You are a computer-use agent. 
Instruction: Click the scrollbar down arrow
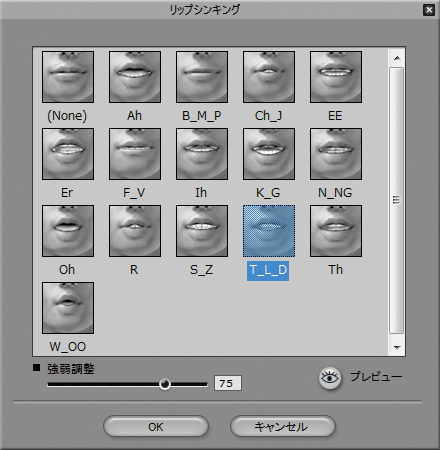click(x=397, y=347)
